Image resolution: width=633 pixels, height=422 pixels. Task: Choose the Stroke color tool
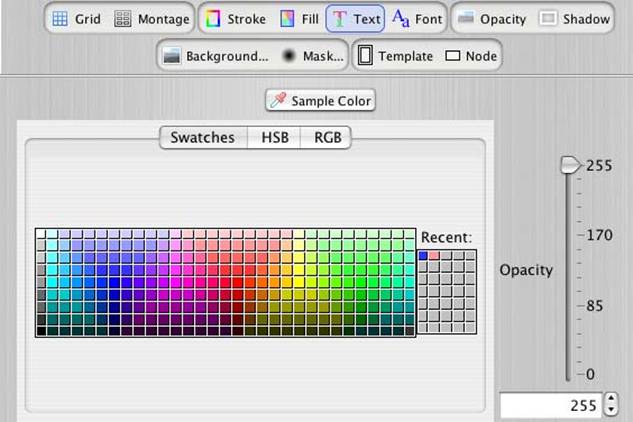[x=235, y=19]
